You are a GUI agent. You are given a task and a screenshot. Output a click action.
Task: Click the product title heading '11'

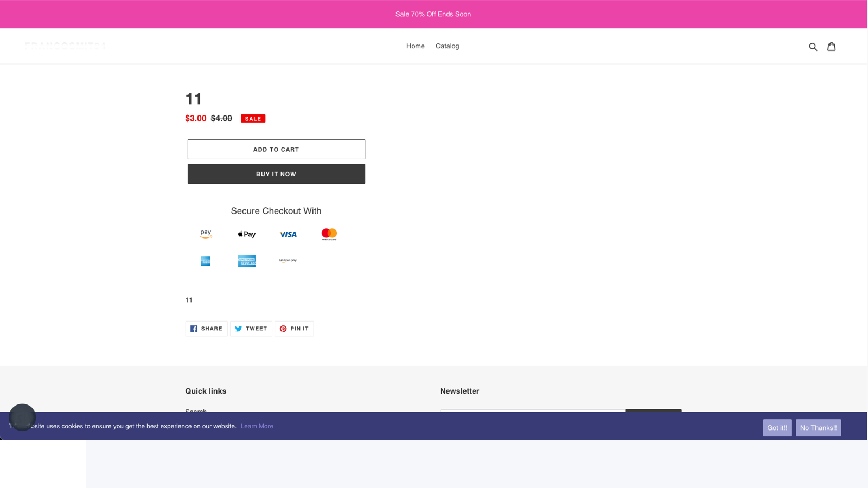(194, 99)
